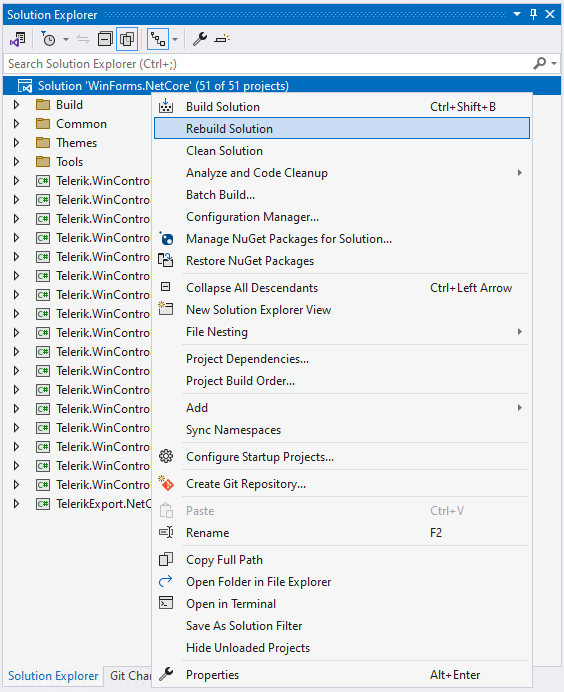This screenshot has height=692, width=564.
Task: Select the Themes folder item
Action: (76, 143)
